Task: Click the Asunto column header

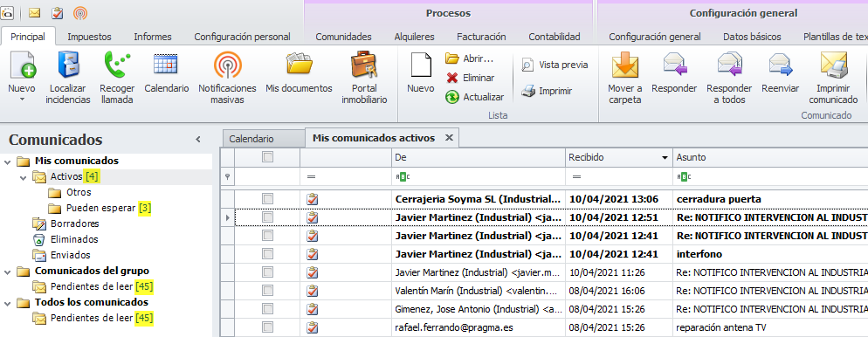Action: [770, 158]
